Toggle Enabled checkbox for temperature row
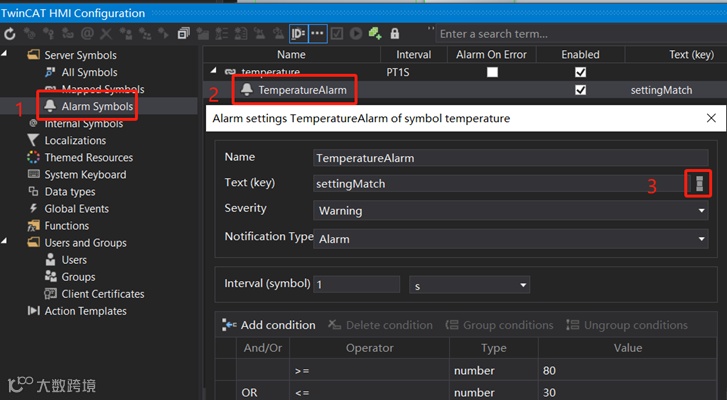 [x=580, y=72]
